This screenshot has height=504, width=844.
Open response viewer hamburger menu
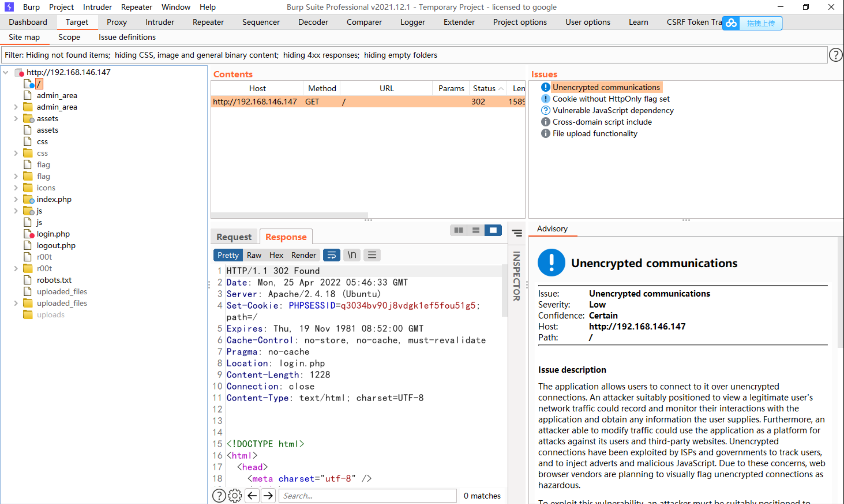click(372, 255)
